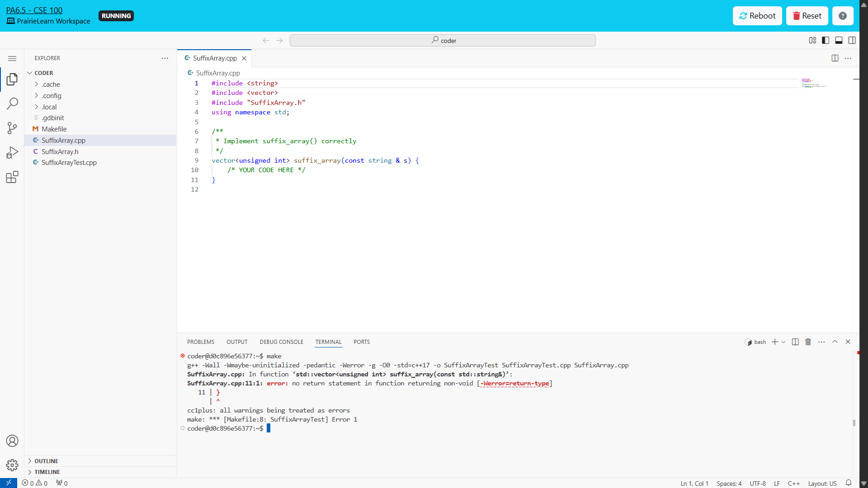The height and width of the screenshot is (488, 868).
Task: Open Explorer Views and More Actions menu
Action: click(x=165, y=58)
